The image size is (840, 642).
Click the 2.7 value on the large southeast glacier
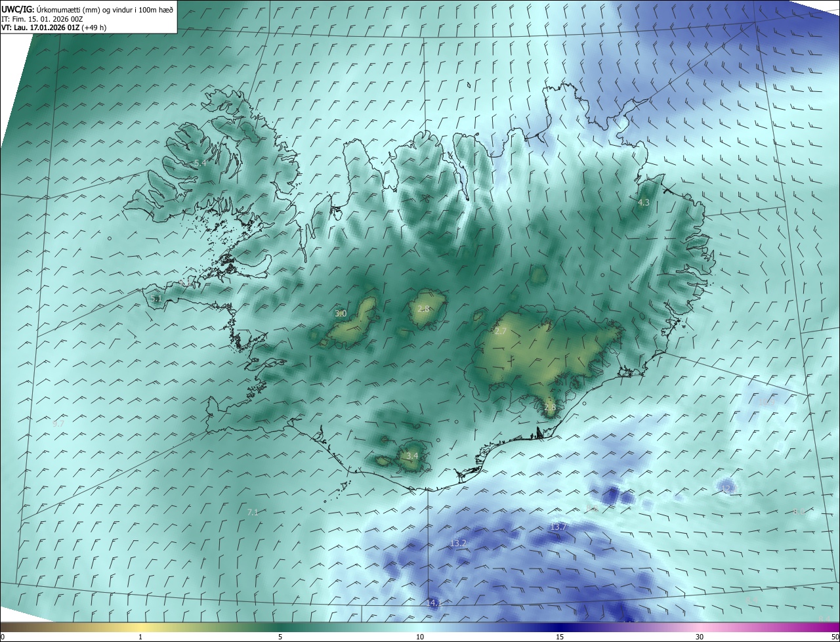(x=501, y=332)
